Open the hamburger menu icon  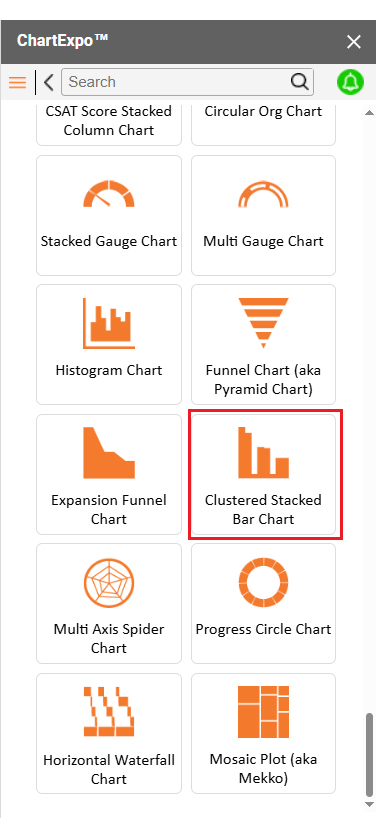tap(18, 82)
